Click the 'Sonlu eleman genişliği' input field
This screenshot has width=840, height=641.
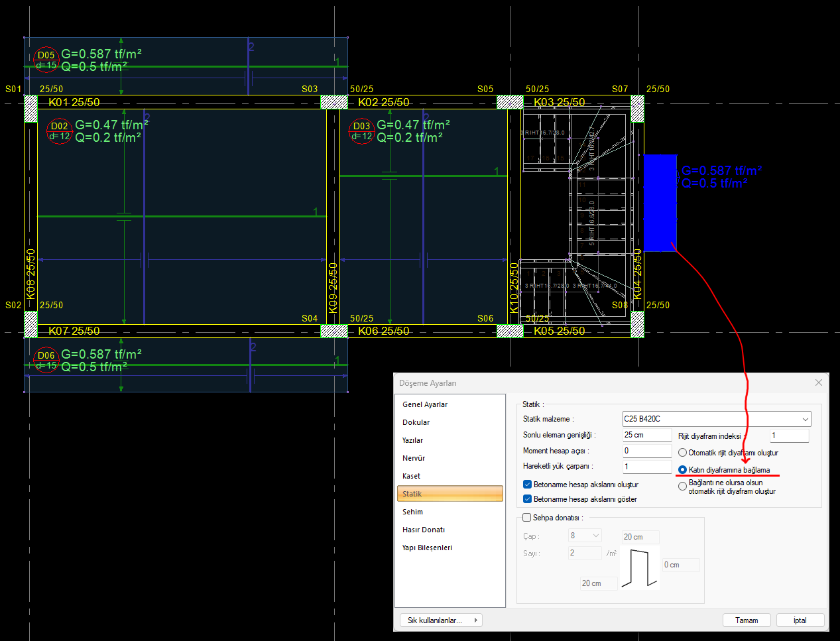pyautogui.click(x=646, y=435)
